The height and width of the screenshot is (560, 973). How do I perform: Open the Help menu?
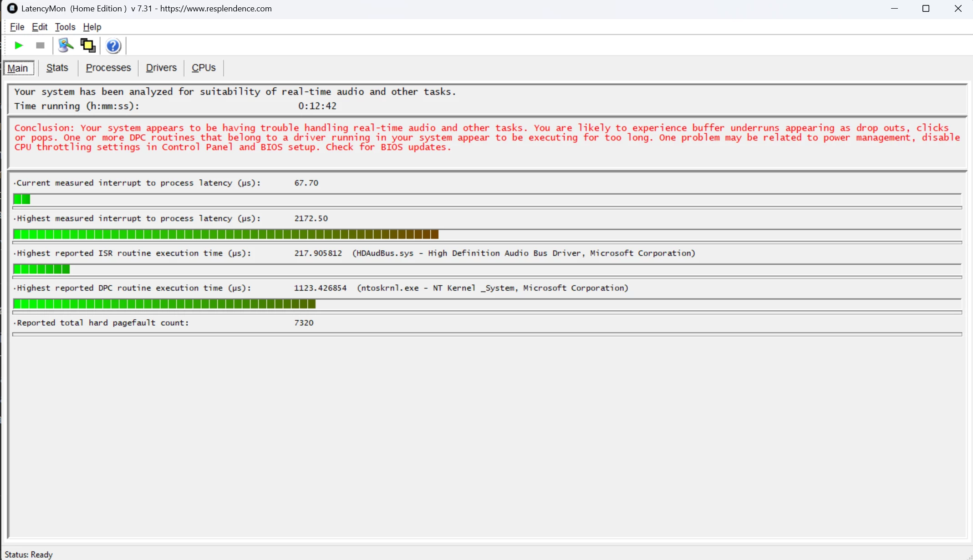click(x=92, y=27)
